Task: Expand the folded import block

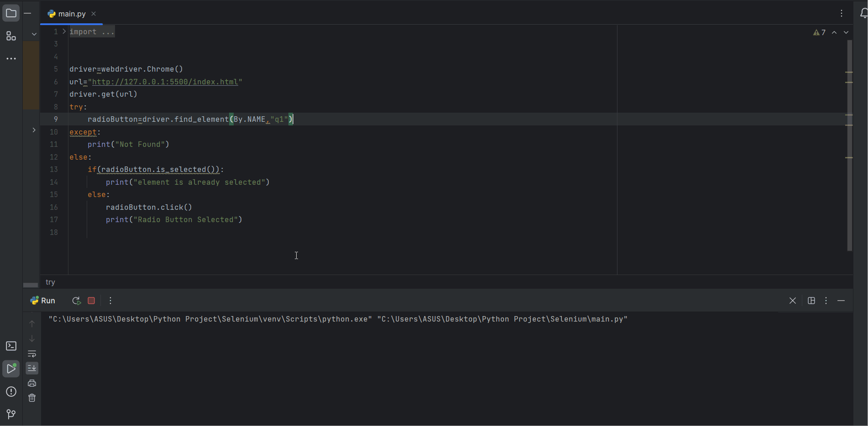Action: pos(64,31)
